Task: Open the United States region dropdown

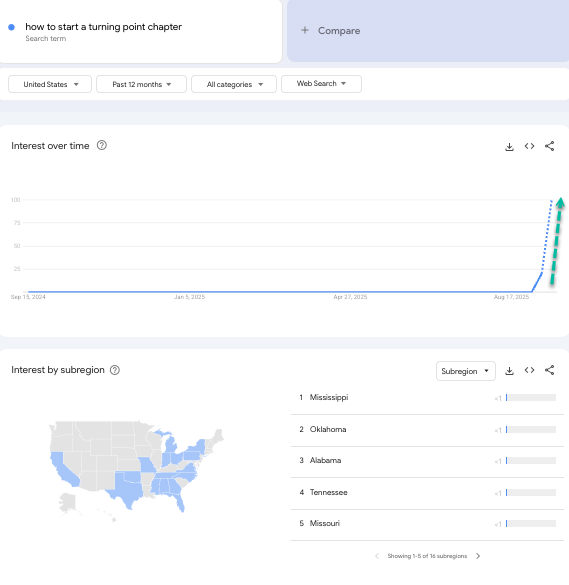Action: pos(50,84)
